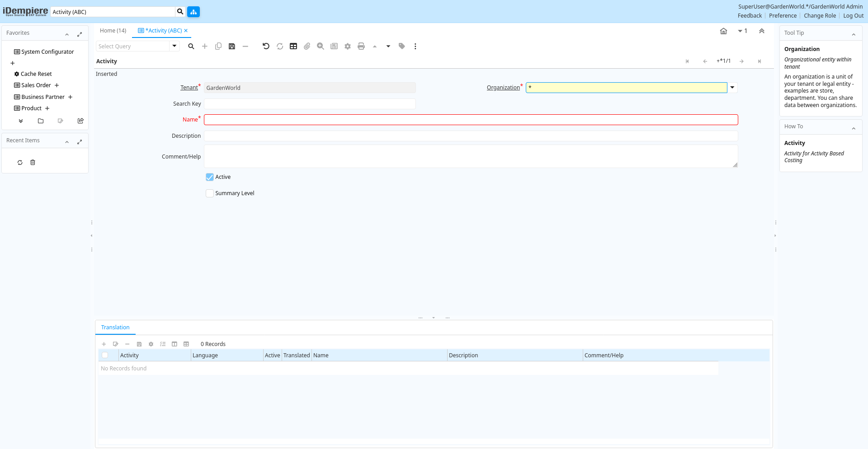
Task: Click the Save record toolbar icon
Action: [x=232, y=46]
